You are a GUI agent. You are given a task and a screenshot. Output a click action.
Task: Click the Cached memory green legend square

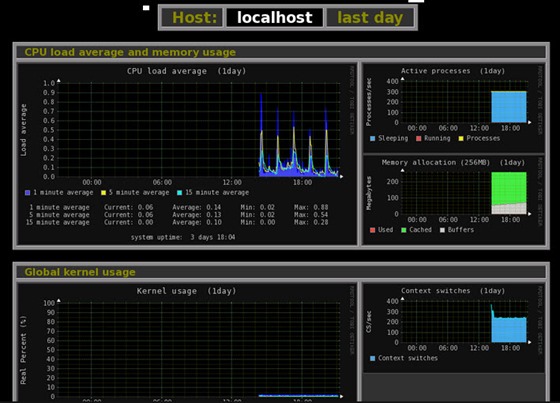[x=404, y=230]
